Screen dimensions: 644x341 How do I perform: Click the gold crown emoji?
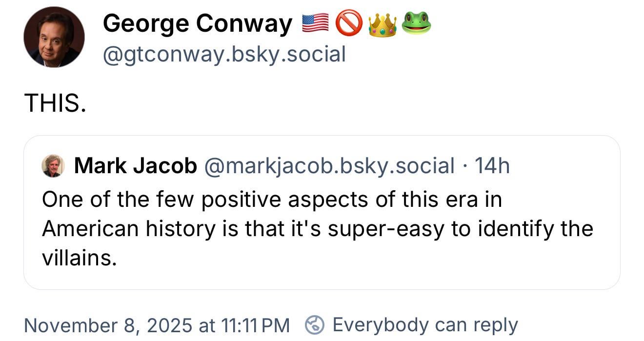382,24
